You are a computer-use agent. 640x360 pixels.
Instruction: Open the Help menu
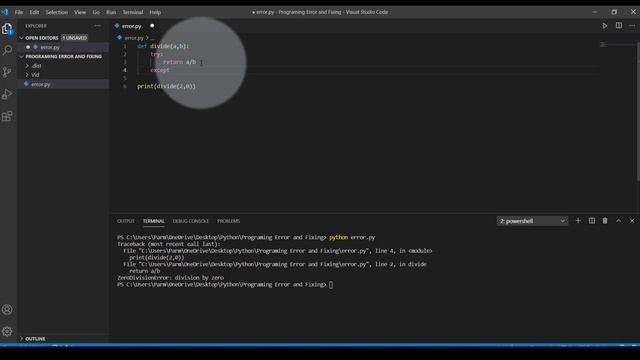coord(155,12)
